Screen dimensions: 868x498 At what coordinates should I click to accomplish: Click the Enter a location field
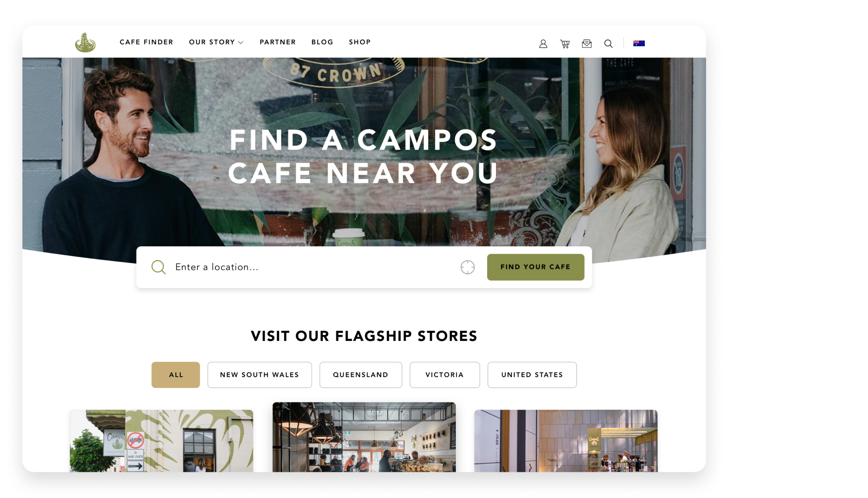[x=313, y=267]
